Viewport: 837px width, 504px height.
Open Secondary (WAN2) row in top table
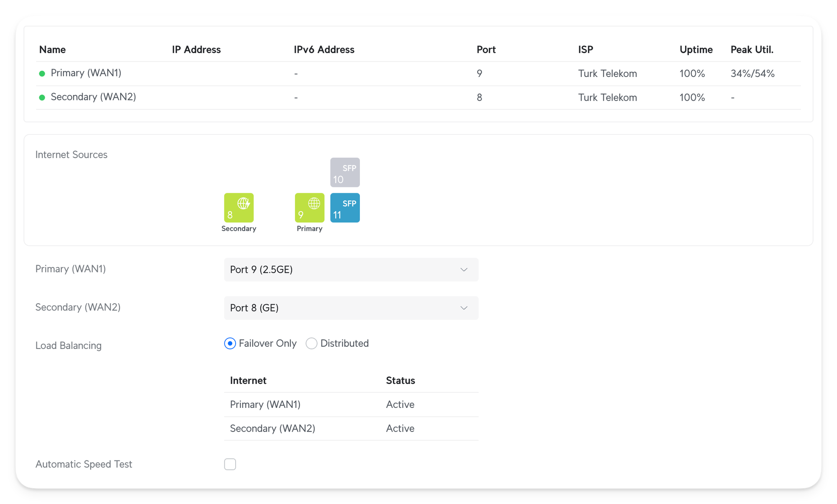(93, 97)
